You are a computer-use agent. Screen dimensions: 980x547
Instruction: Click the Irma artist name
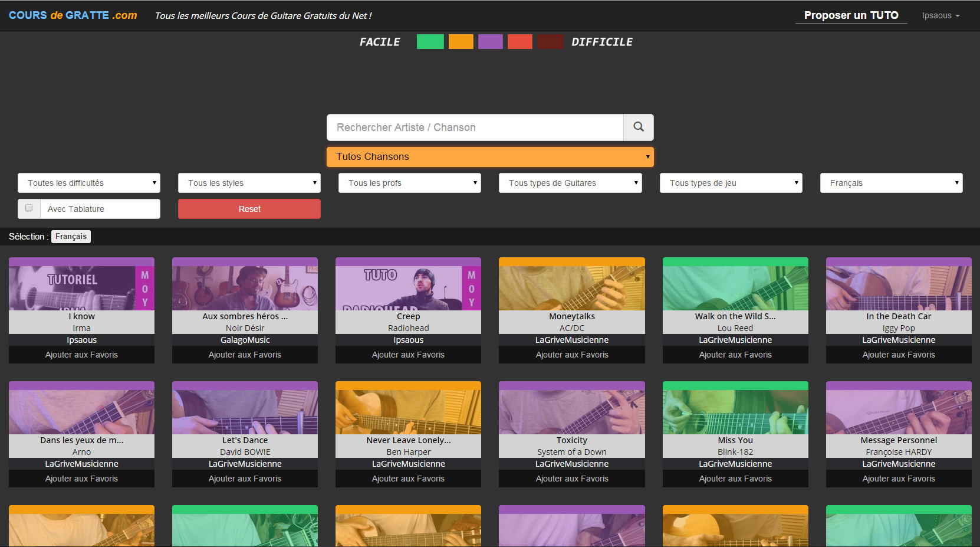pos(82,328)
